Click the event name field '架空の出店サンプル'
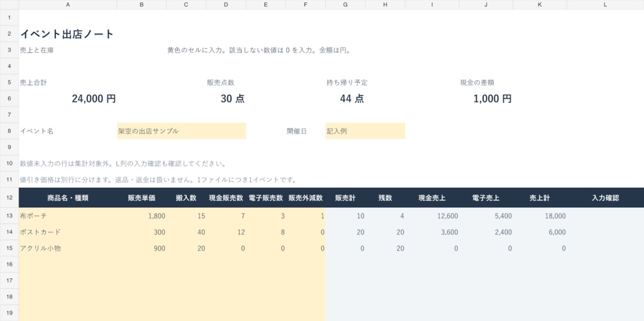 click(182, 131)
